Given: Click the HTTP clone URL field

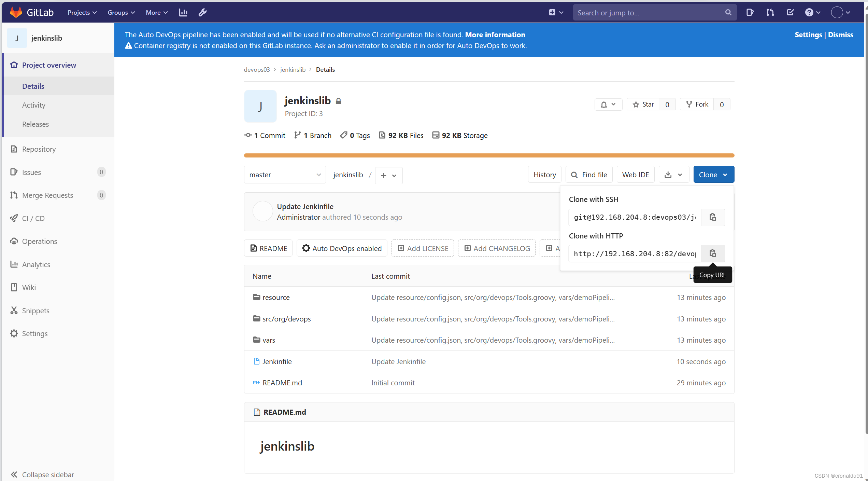Looking at the screenshot, I should 635,253.
